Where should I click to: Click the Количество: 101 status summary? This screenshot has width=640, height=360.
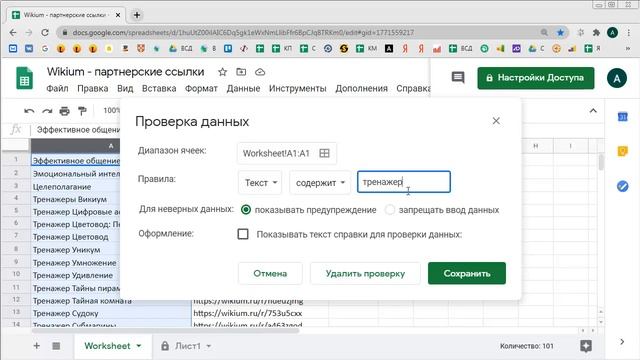527,346
